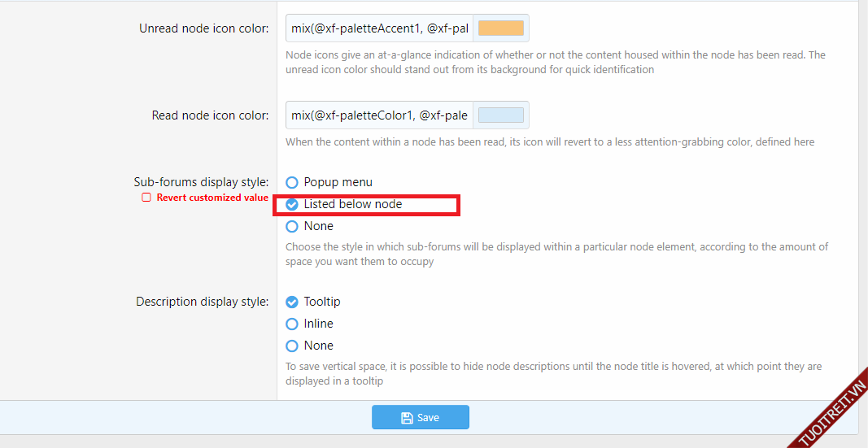Click the red Revert customized value text

coord(212,198)
